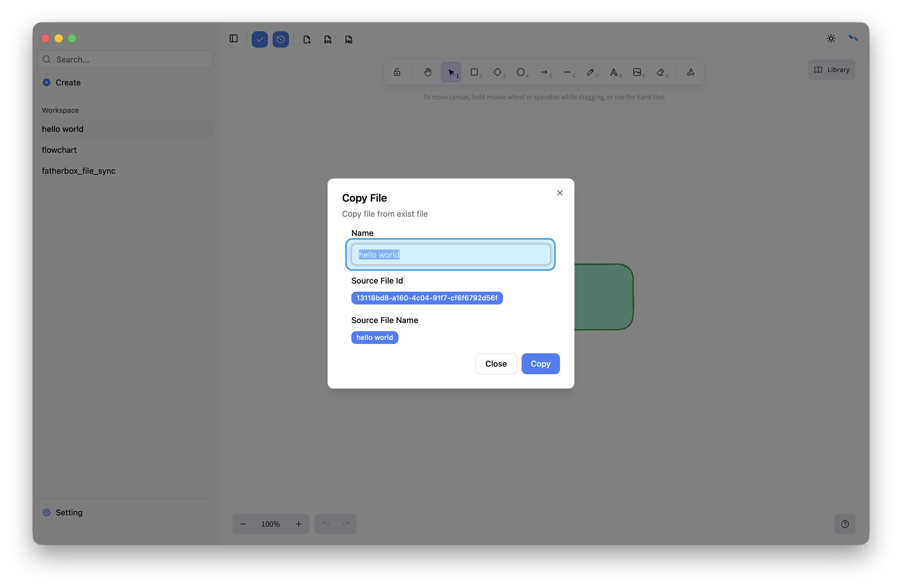Select the Arrow tool

(544, 72)
